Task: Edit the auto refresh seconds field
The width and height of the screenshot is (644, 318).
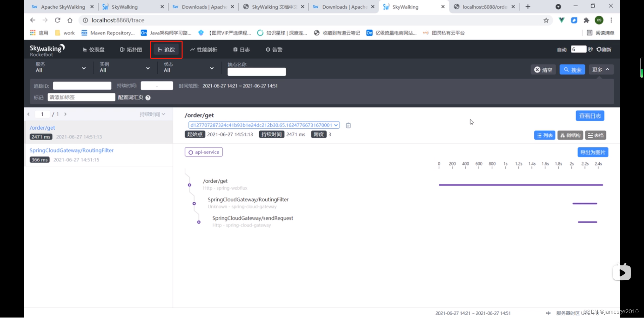Action: 579,49
